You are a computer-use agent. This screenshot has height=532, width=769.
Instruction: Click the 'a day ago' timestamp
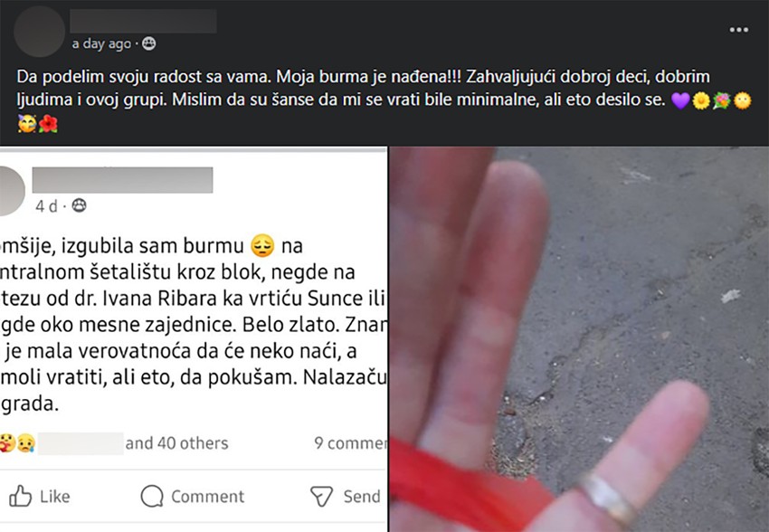point(101,43)
